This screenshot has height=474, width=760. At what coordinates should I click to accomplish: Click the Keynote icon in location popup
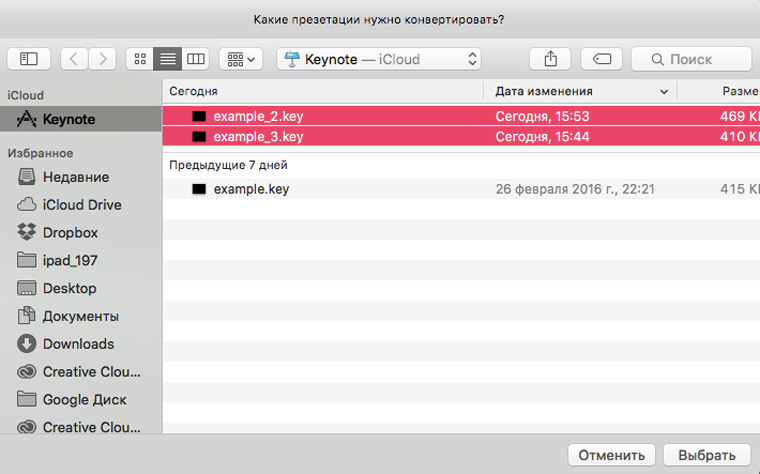tap(292, 59)
